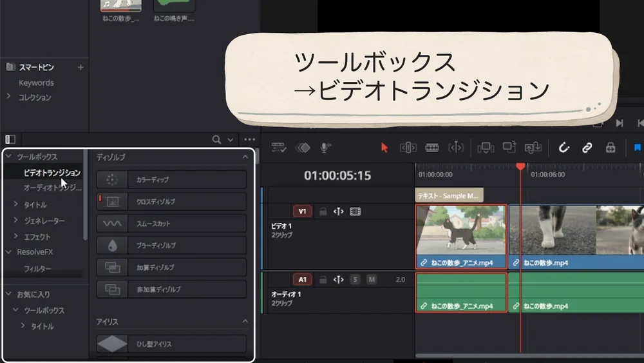The image size is (644, 363).
Task: Select the ひし型アイリス transition
Action: point(171,344)
